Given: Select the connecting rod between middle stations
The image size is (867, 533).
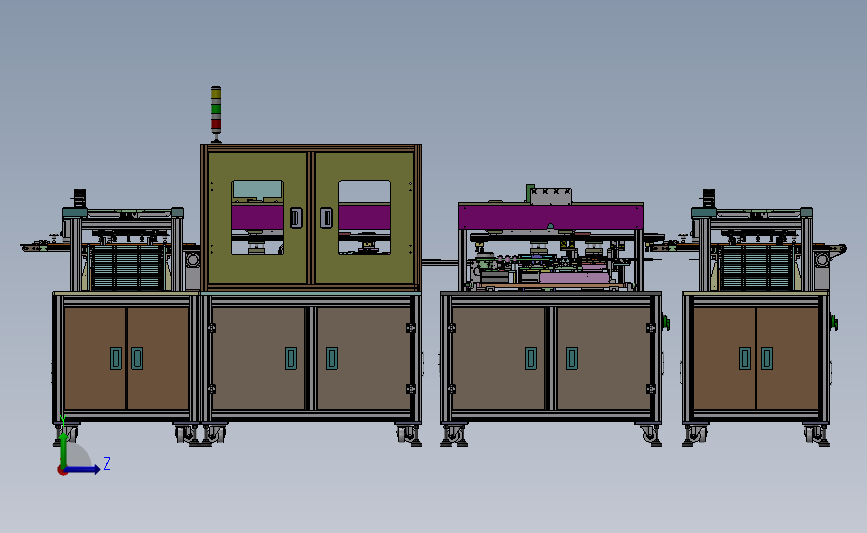Looking at the screenshot, I should (x=440, y=262).
